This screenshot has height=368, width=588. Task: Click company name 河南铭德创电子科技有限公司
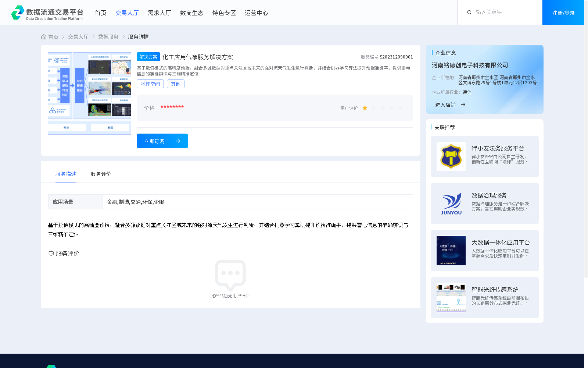point(470,65)
